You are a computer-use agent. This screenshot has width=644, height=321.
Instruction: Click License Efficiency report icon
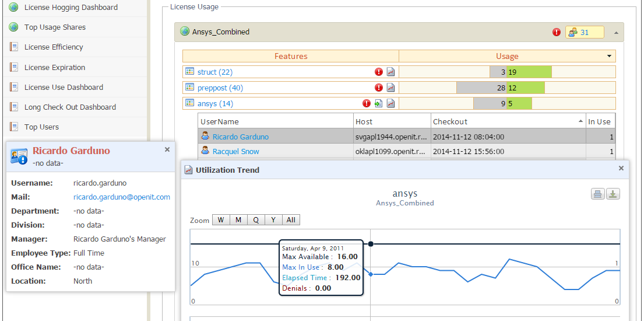[13, 47]
